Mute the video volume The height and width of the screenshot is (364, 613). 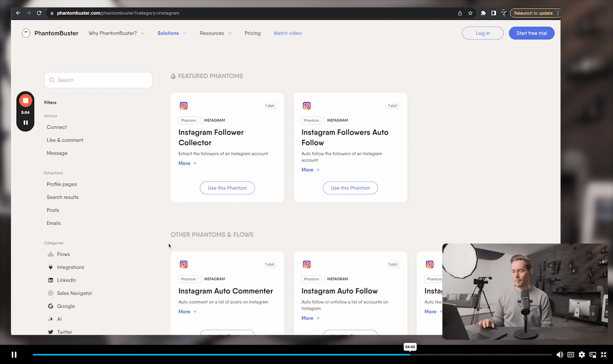559,355
